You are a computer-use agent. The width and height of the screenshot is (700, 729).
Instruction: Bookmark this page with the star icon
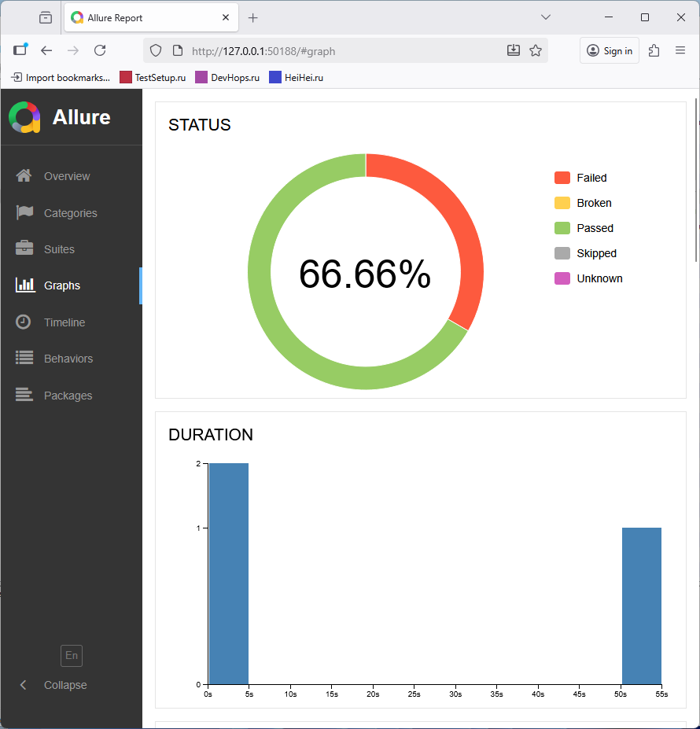coord(536,50)
